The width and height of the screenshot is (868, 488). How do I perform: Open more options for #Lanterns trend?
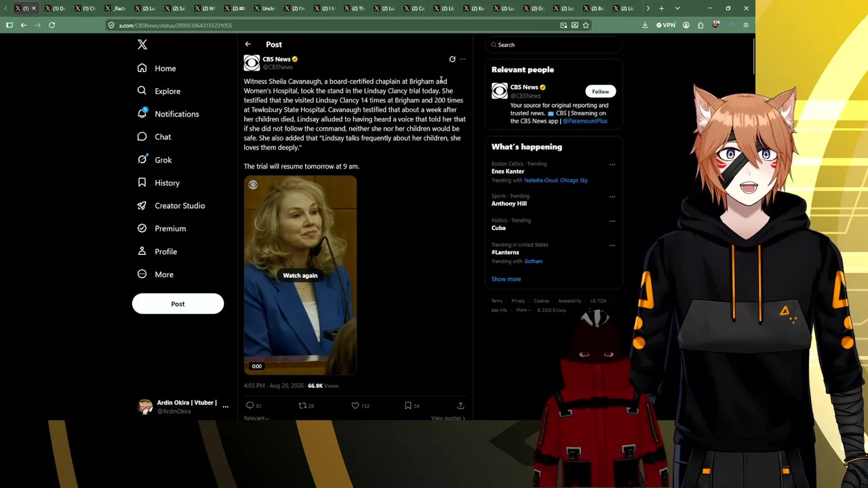click(x=612, y=245)
